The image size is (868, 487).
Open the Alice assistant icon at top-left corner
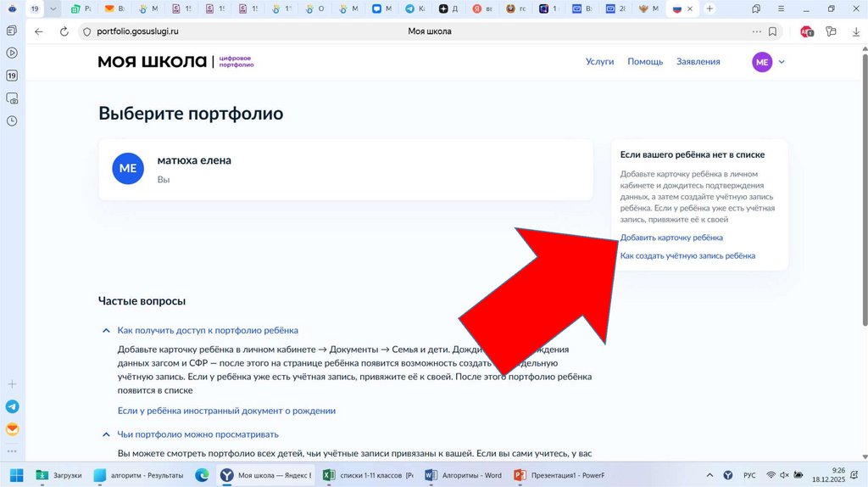click(x=12, y=8)
